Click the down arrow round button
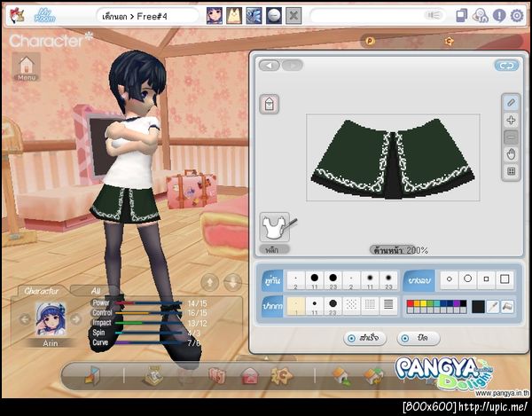Viewport: 532px width, 416px height. point(232,282)
